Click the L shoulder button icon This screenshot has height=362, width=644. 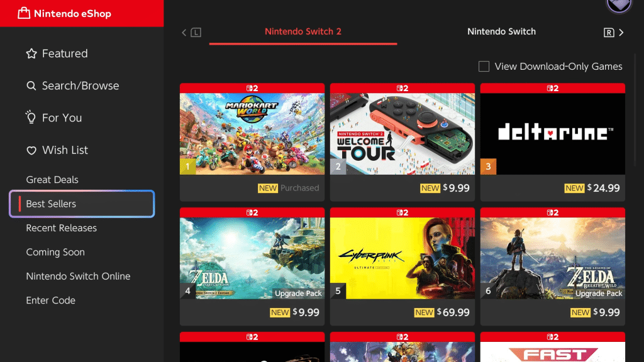(196, 33)
